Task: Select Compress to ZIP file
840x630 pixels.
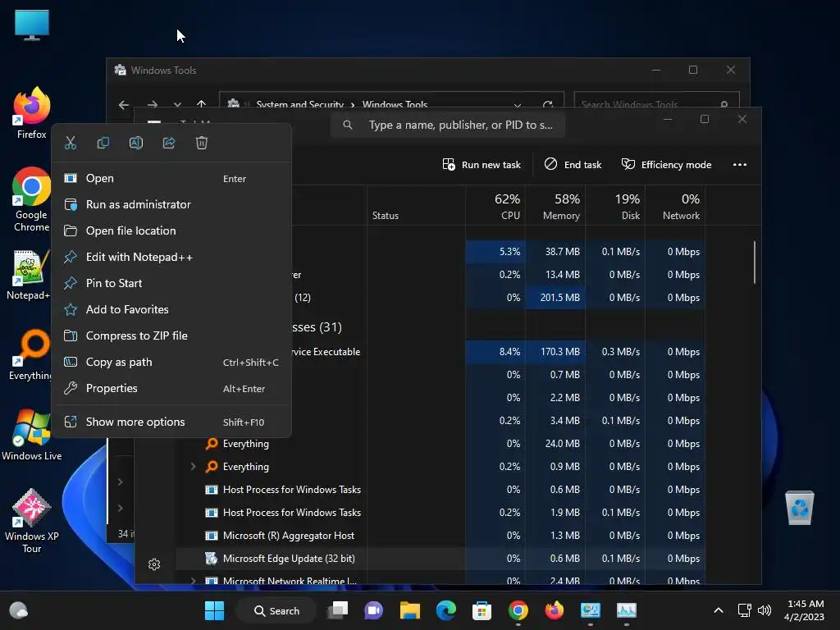Action: click(x=171, y=336)
